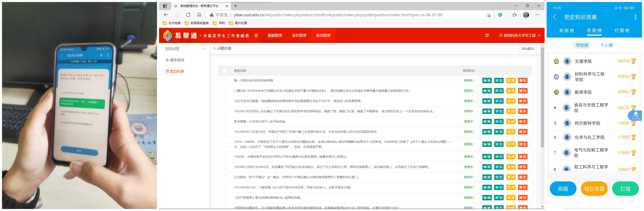
Task: Switch to the 刷题榜 tab
Action: pos(566,31)
